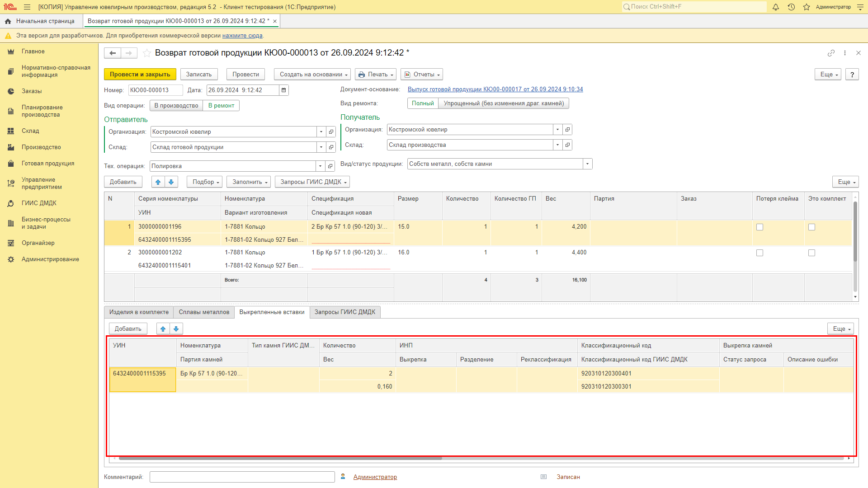
Task: Expand recipient warehouse dropdown
Action: (558, 145)
